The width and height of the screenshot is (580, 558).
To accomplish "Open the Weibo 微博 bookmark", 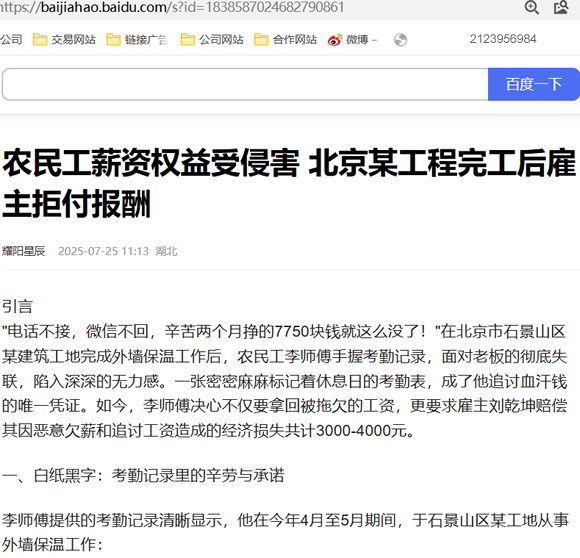I will pyautogui.click(x=352, y=39).
